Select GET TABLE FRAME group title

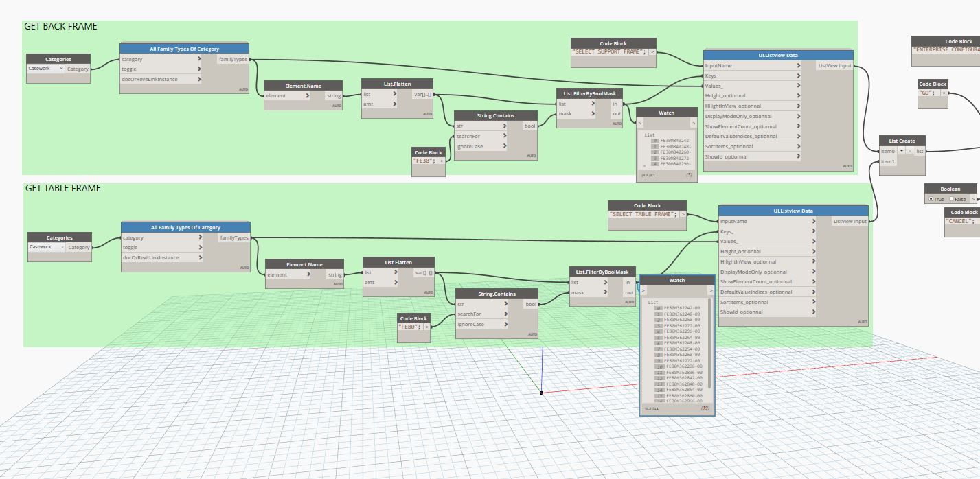[63, 188]
